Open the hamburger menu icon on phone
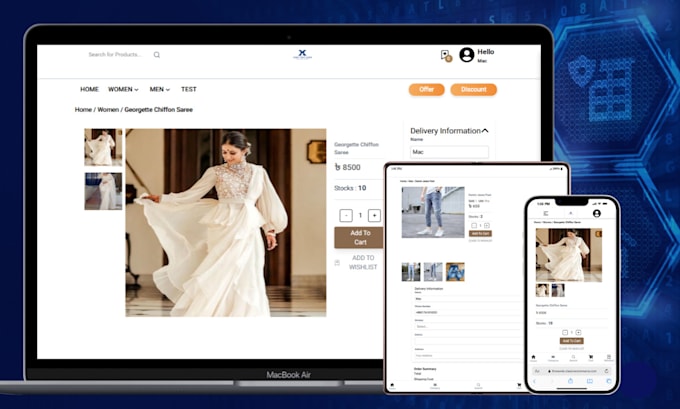The height and width of the screenshot is (409, 680). click(x=546, y=213)
